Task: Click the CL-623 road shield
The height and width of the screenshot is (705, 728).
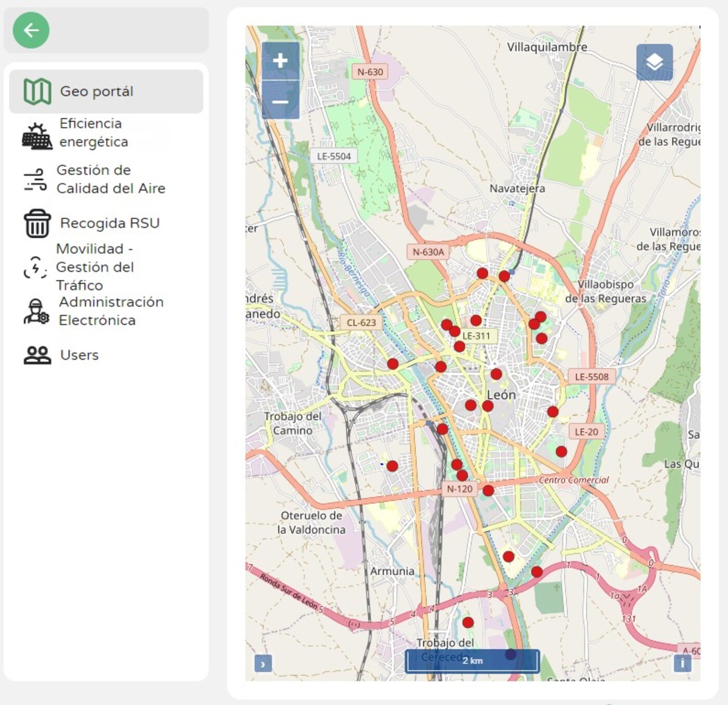Action: pos(361,322)
